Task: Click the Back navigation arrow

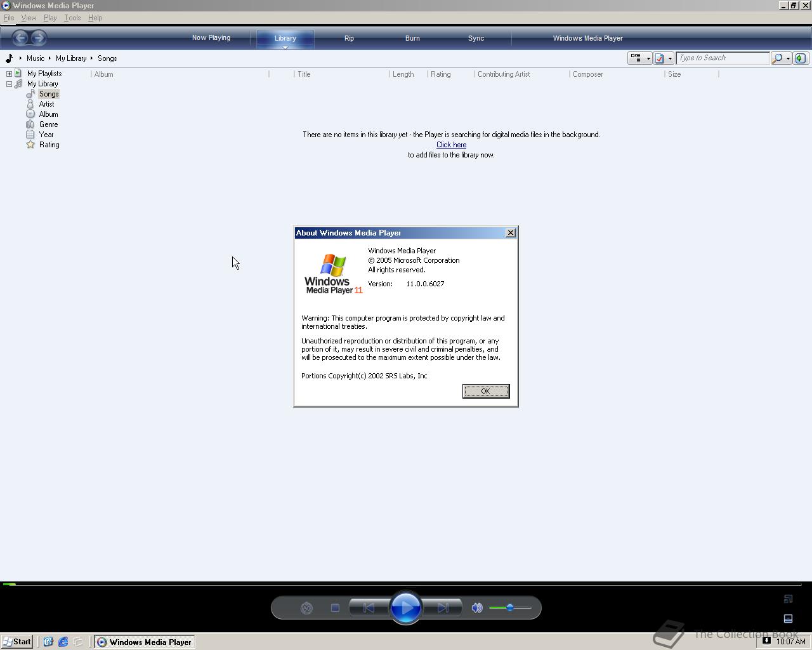Action: pos(20,37)
